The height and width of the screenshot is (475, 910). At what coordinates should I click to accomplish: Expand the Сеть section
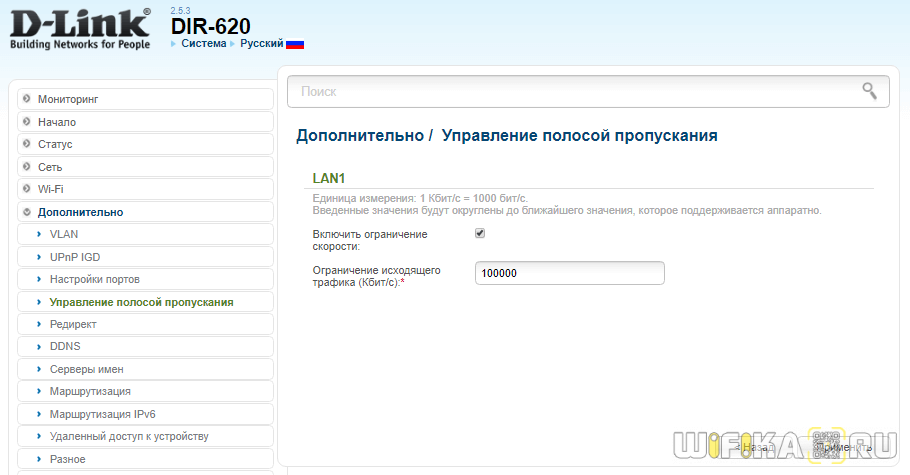(x=50, y=167)
